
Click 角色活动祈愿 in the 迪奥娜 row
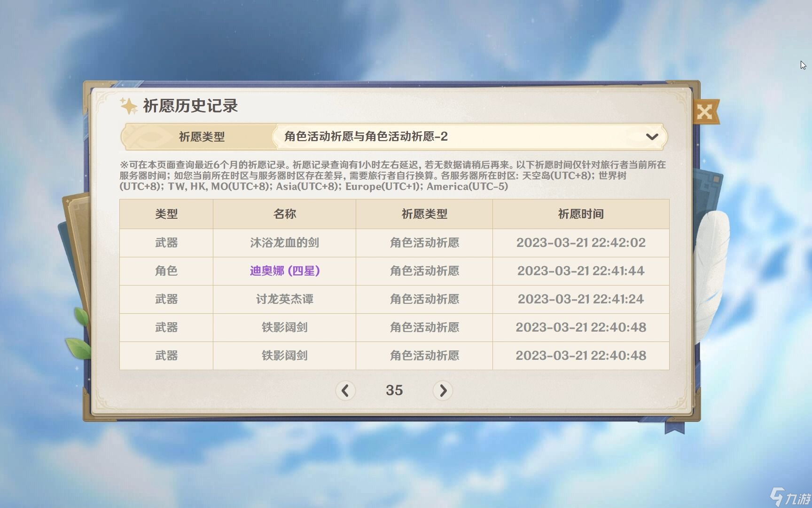point(424,271)
